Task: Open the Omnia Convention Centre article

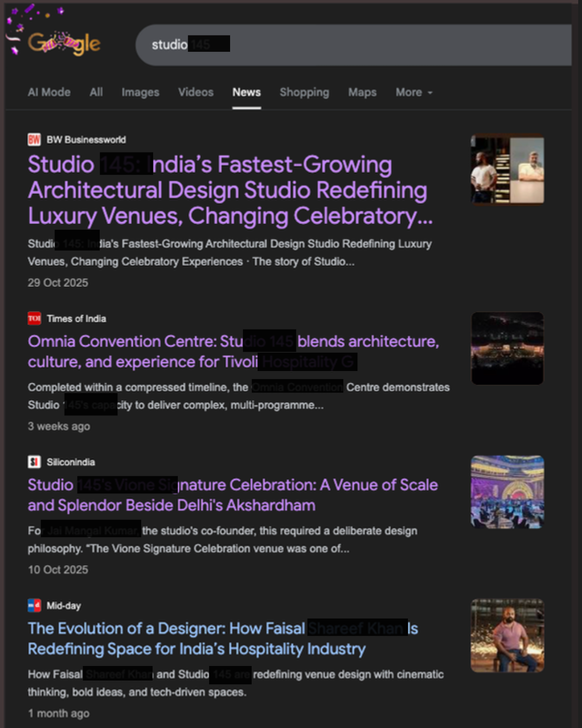Action: coord(233,351)
